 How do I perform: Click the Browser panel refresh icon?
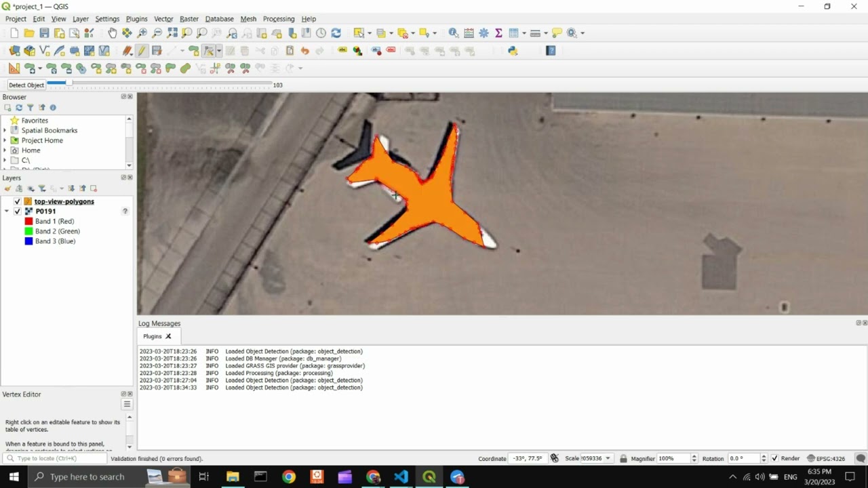pyautogui.click(x=19, y=108)
